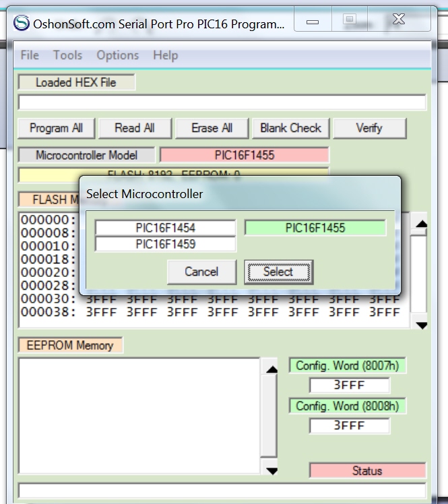Click the Config. Word (8007h) label
Screen dimensions: 448x504
pos(348,365)
